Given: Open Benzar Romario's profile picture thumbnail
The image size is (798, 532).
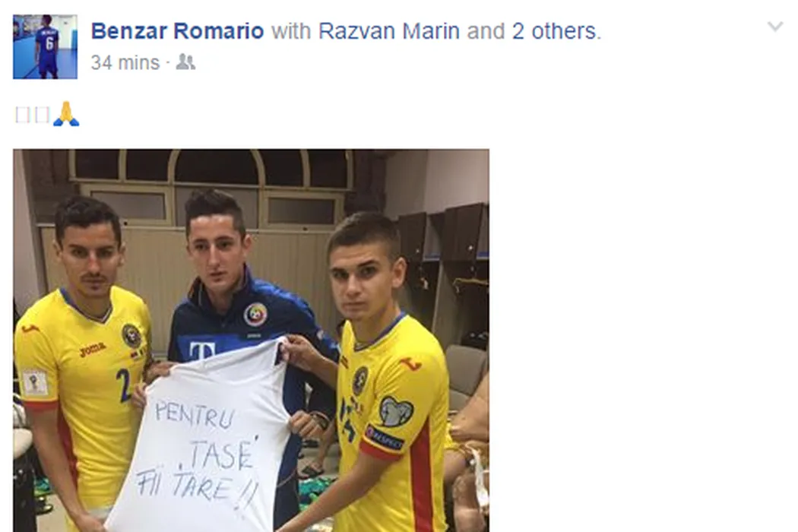Looking at the screenshot, I should 46,47.
